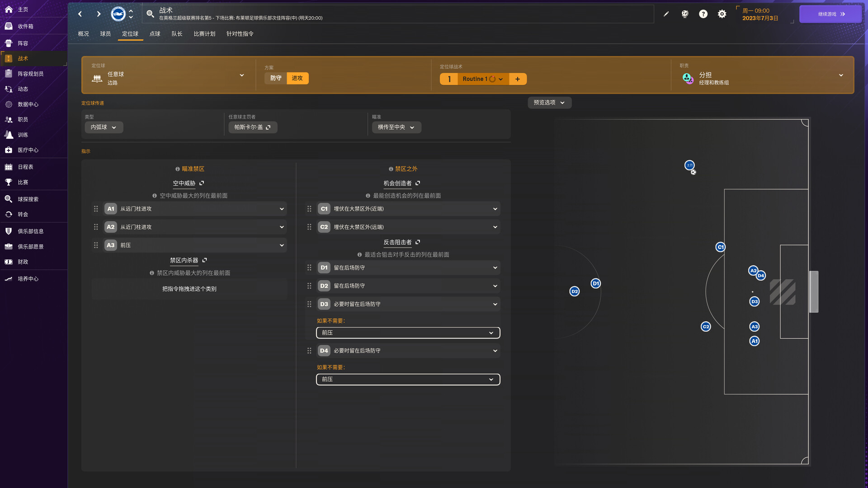Keep 进攻 selected in the 方案 toggle
This screenshot has height=488, width=868.
coord(297,78)
